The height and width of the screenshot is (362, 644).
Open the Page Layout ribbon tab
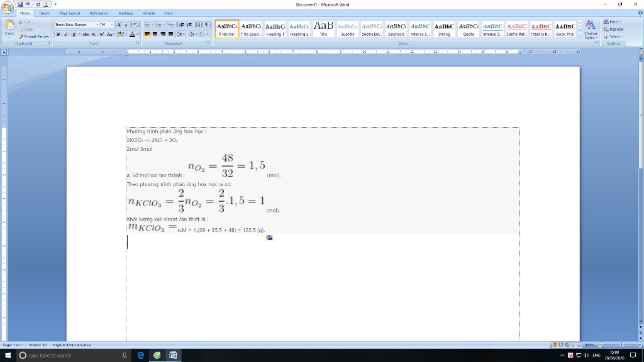[70, 13]
